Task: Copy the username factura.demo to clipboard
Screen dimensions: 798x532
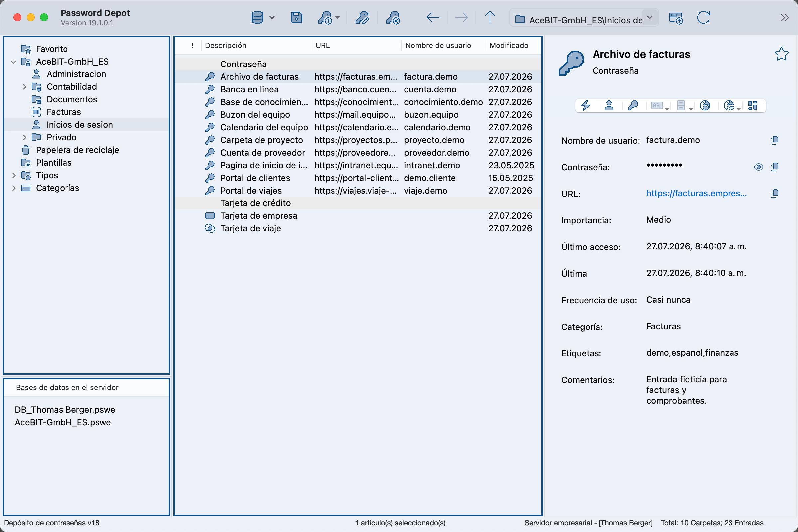Action: [775, 140]
